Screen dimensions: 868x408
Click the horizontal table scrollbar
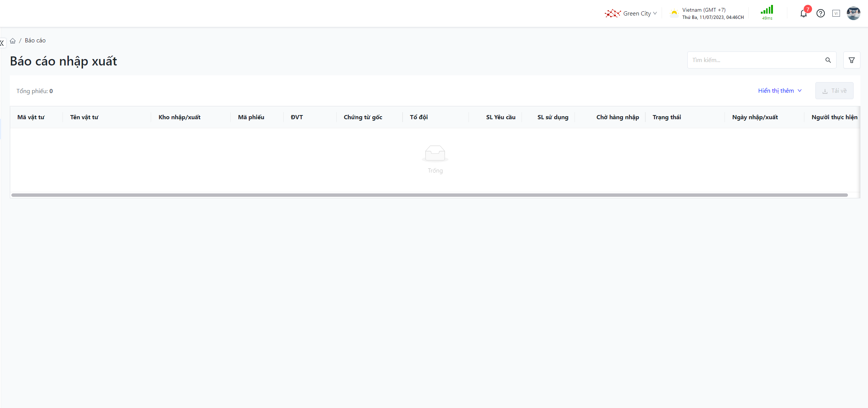pos(429,195)
